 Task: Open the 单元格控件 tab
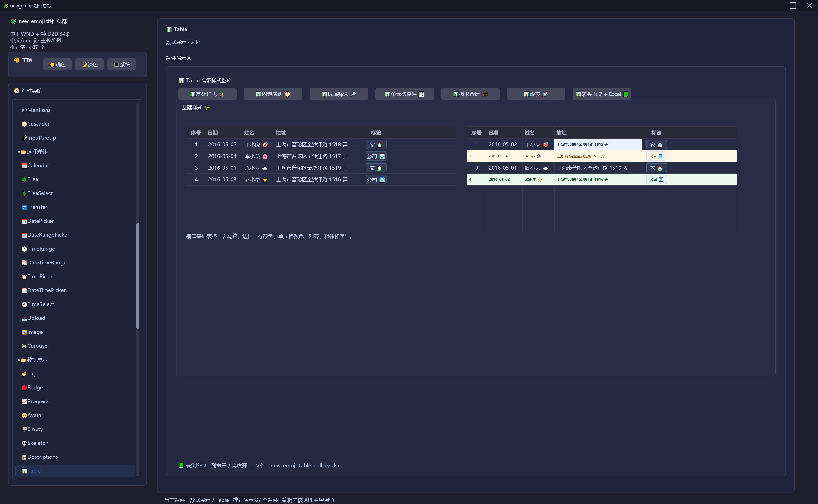[x=404, y=94]
